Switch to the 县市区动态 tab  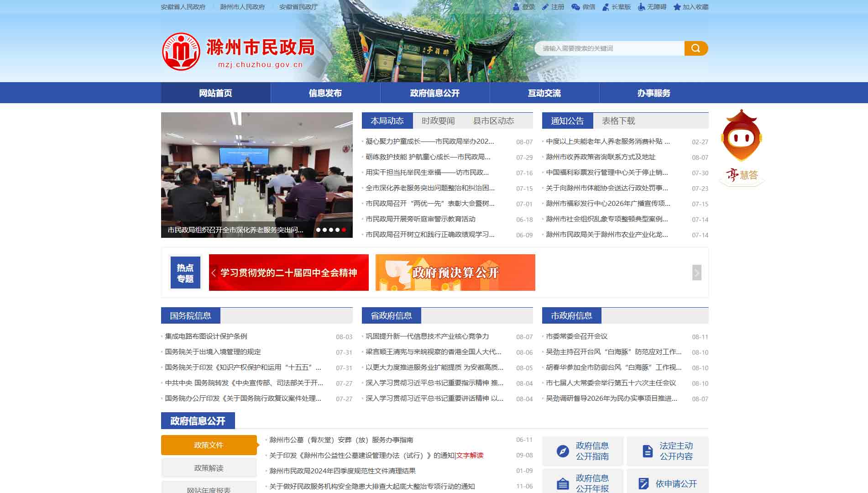[493, 121]
